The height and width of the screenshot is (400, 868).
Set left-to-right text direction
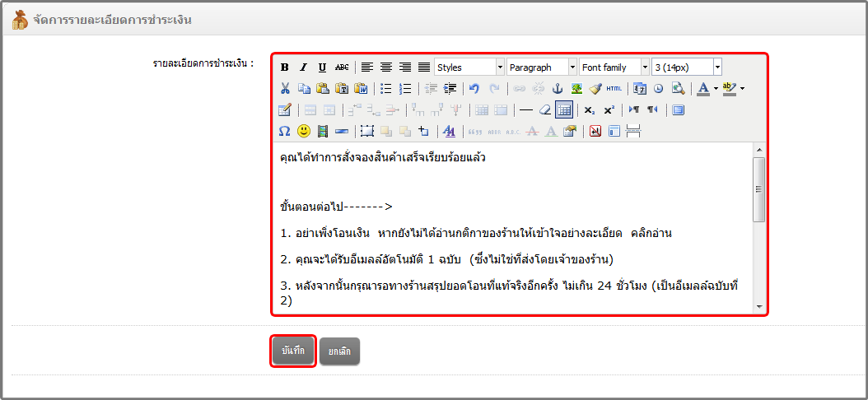click(x=634, y=110)
